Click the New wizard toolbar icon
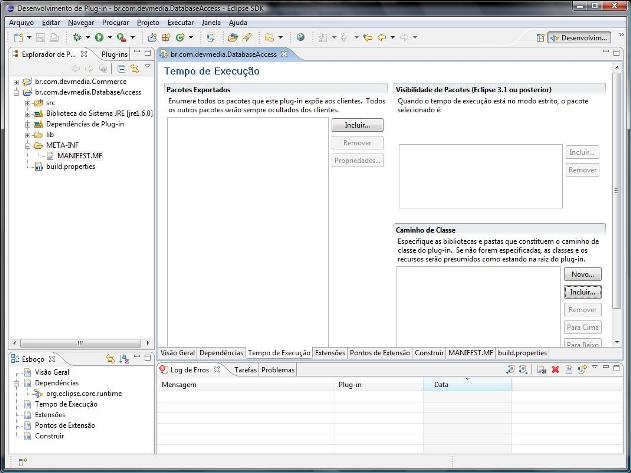The height and width of the screenshot is (473, 631). coord(18,38)
